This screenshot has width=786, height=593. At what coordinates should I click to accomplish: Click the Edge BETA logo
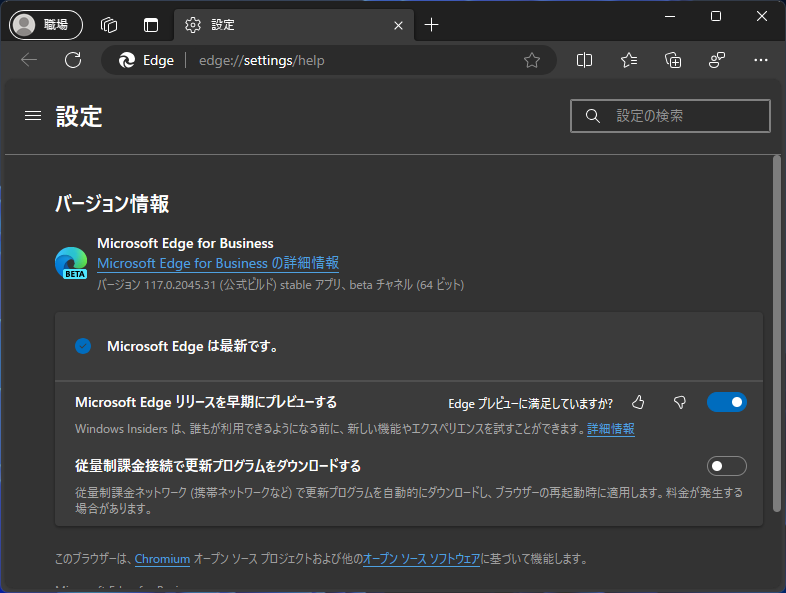(x=71, y=263)
